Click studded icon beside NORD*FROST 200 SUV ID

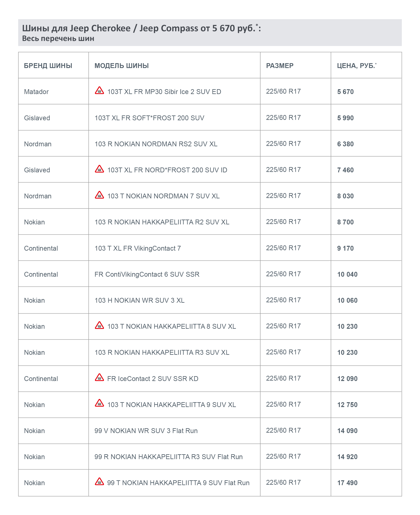tap(99, 169)
